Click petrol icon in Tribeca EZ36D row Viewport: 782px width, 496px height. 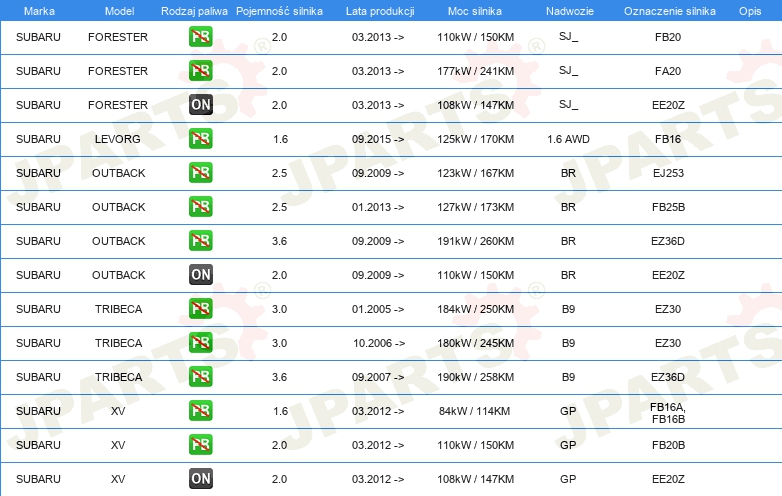[x=200, y=376]
